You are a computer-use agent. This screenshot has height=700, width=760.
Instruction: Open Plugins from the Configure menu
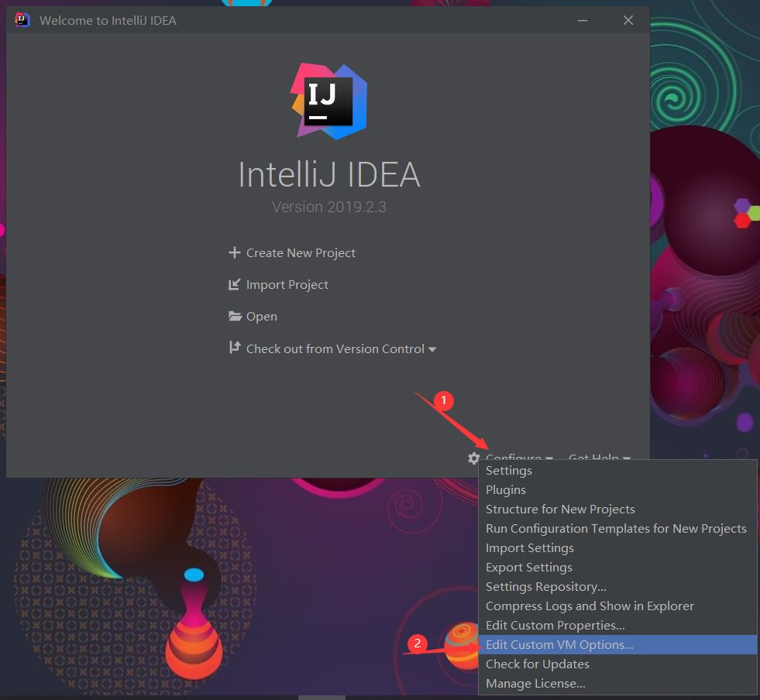click(617, 489)
